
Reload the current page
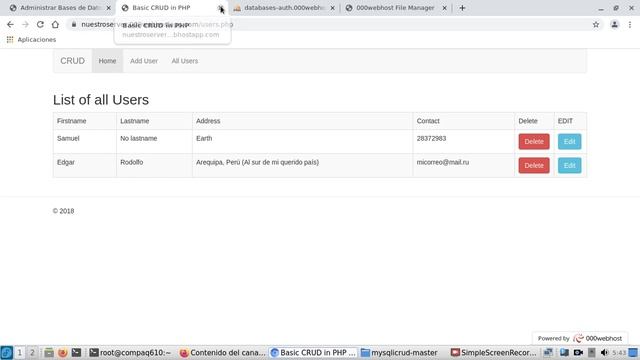40,24
